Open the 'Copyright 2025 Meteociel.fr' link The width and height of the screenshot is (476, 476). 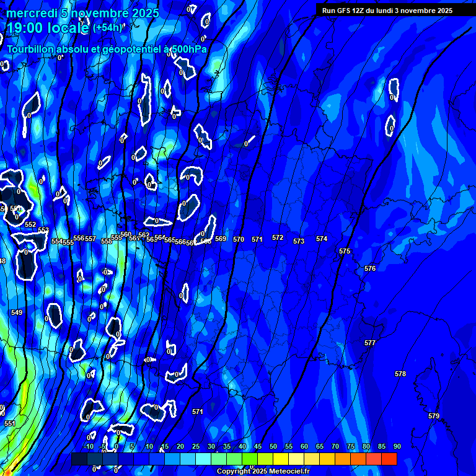[263, 472]
